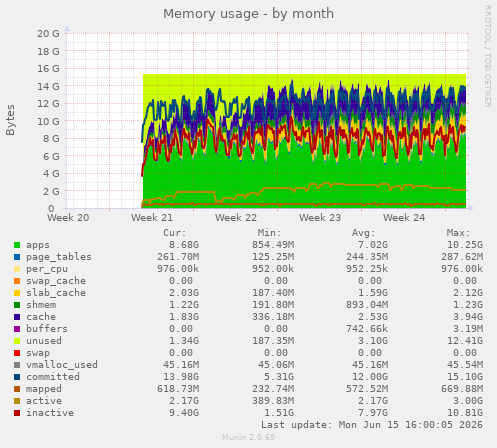Viewport: 497px width, 448px height.
Task: Select the 'swap_cache' legend label
Action: 56,281
